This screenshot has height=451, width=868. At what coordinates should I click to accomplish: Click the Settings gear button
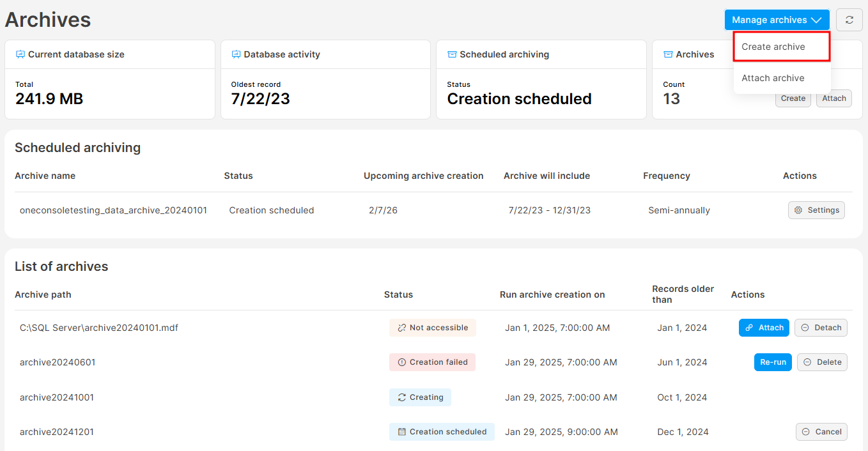tap(816, 210)
